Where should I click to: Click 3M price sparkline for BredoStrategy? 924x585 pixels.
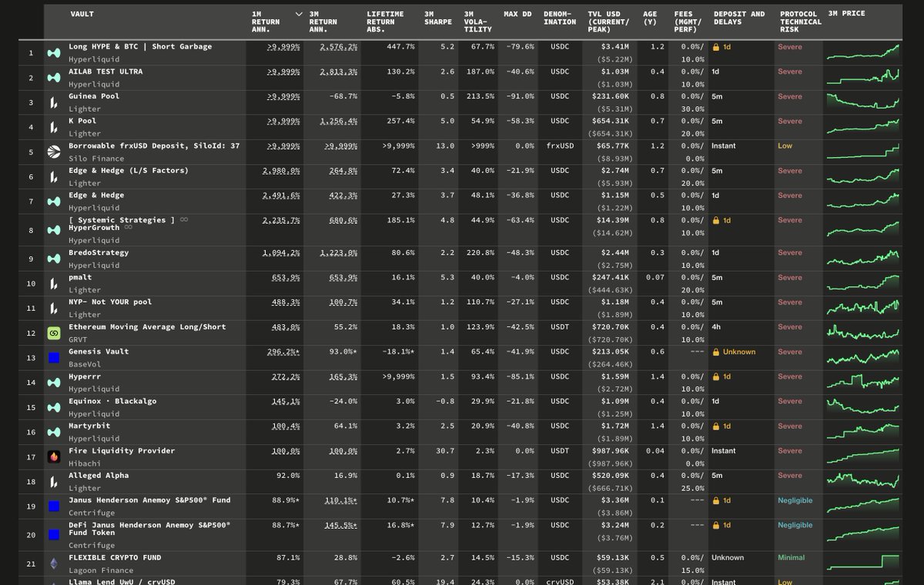click(x=862, y=259)
